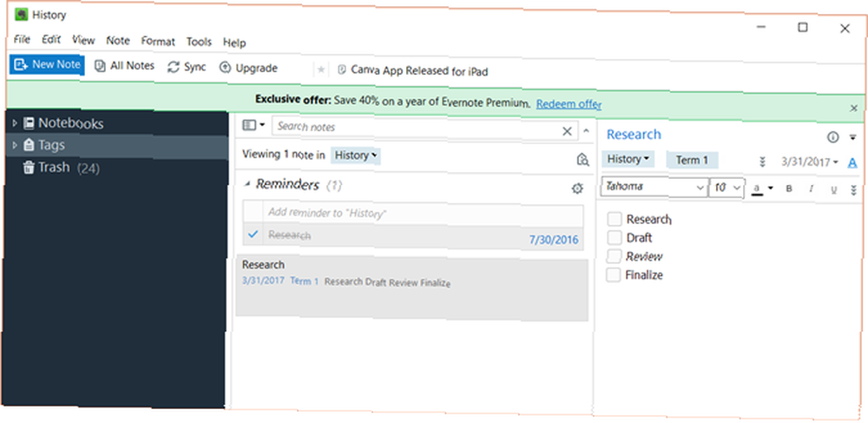
Task: Expand more note details double chevron
Action: (762, 162)
